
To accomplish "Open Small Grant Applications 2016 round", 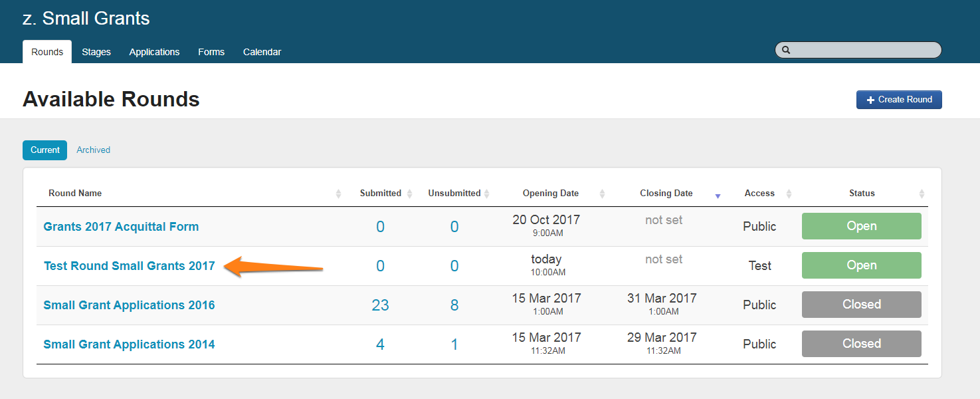I will [129, 305].
